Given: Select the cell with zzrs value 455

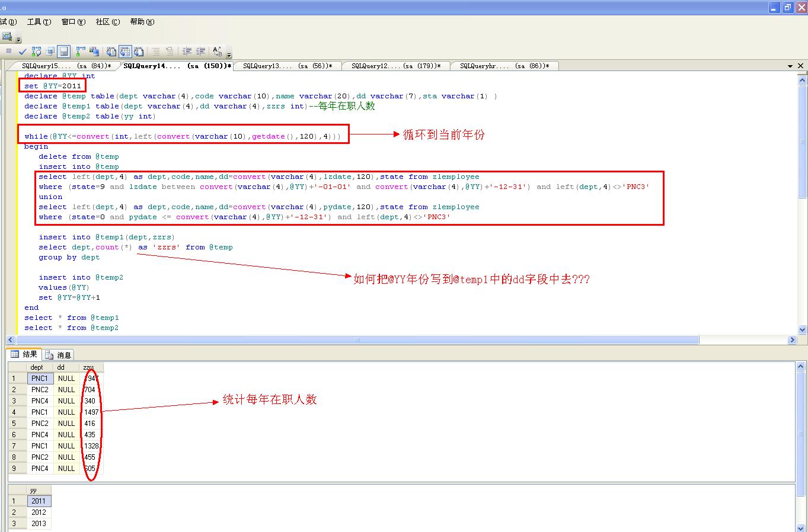Looking at the screenshot, I should pyautogui.click(x=91, y=457).
